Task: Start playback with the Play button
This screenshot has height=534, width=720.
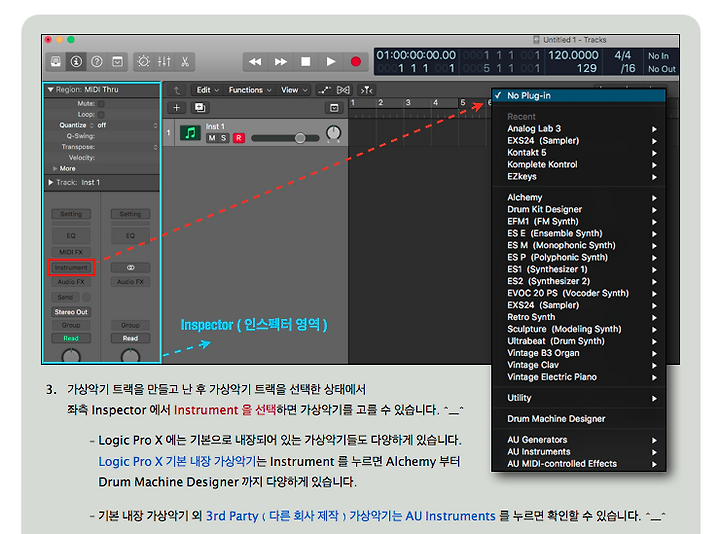Action: click(331, 62)
